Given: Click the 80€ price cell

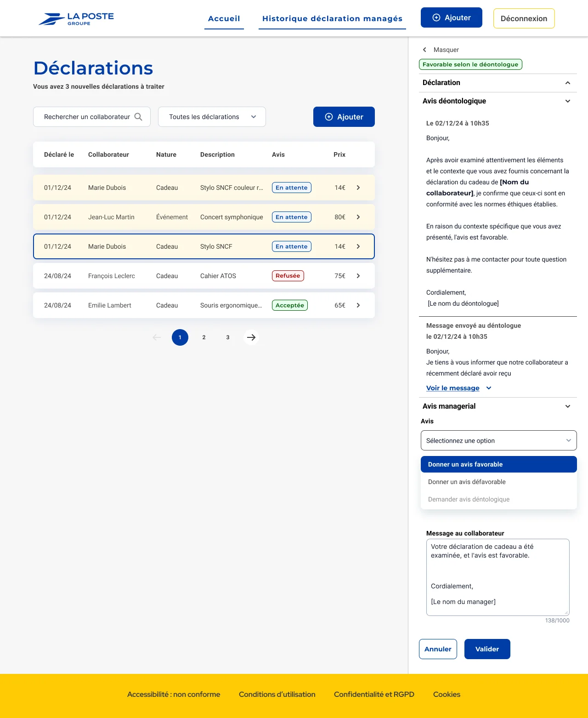Looking at the screenshot, I should tap(340, 217).
